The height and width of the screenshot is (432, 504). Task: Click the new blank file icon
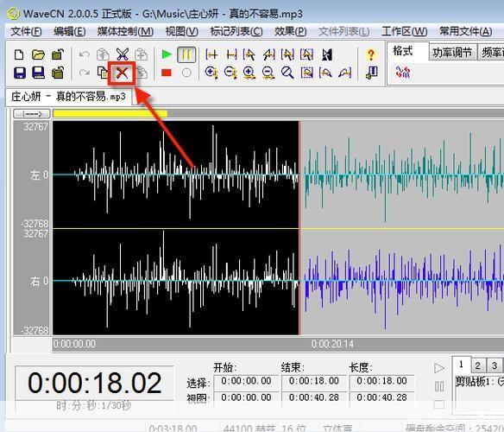click(x=19, y=54)
